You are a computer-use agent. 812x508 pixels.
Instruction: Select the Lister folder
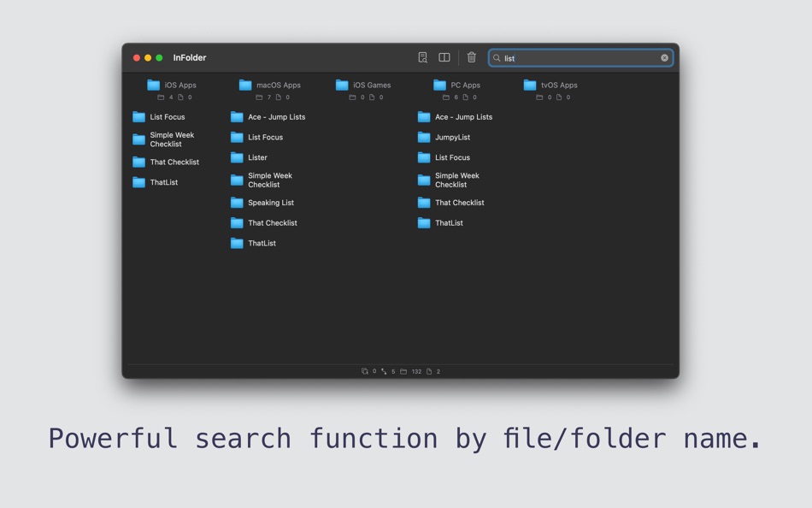point(256,157)
